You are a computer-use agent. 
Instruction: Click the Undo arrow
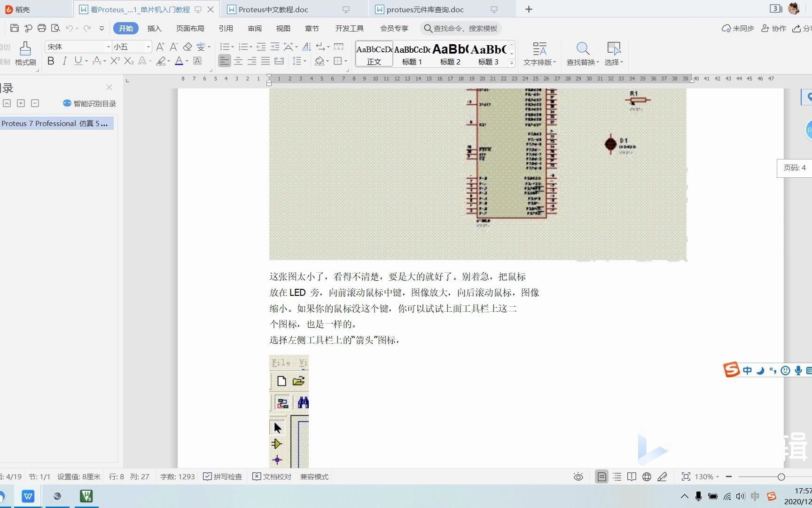coord(69,28)
